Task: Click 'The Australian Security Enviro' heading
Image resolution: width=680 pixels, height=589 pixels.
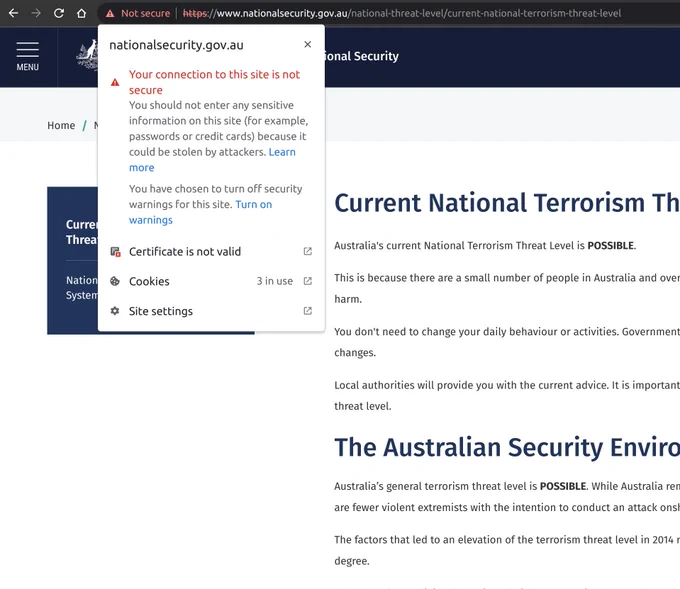Action: (507, 447)
